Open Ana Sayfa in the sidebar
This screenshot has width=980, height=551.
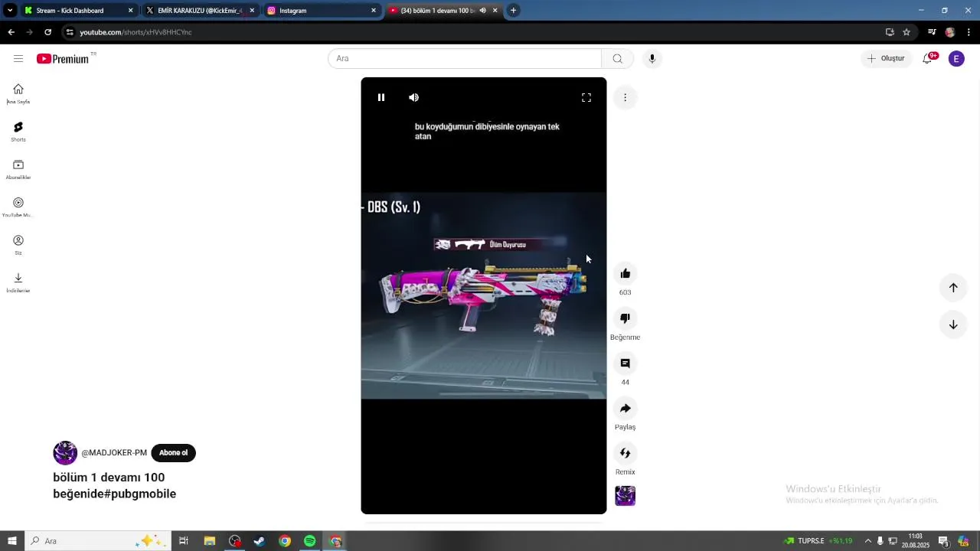pos(18,93)
